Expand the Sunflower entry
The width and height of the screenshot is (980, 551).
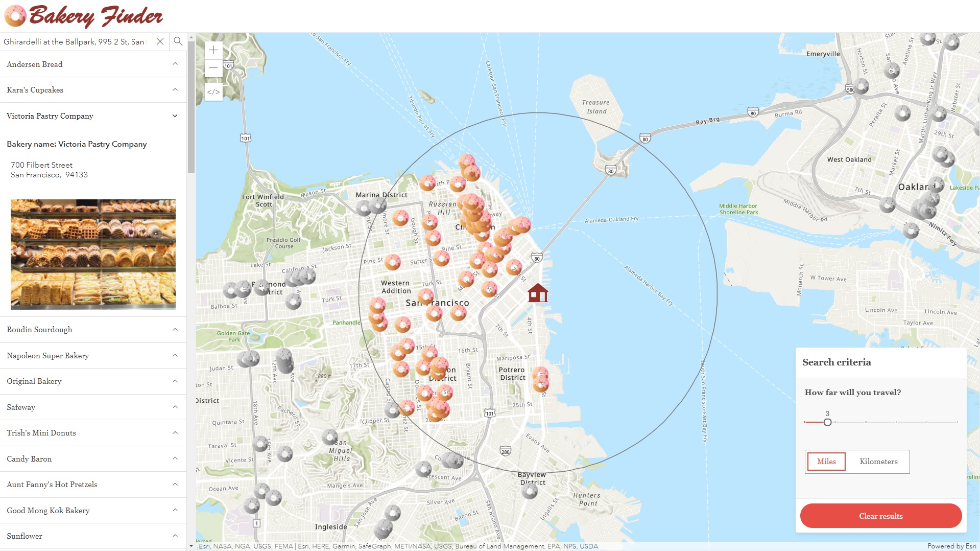pyautogui.click(x=93, y=536)
